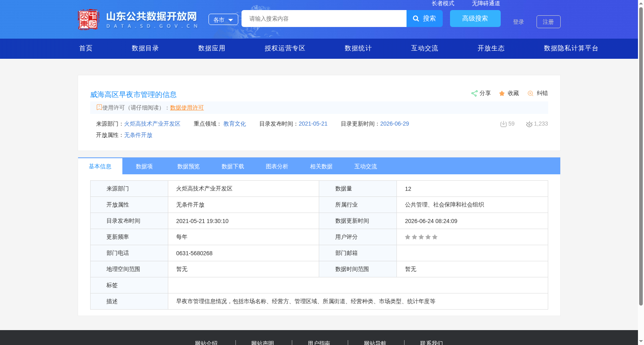Click the source department link 火炬高技术产业开发区
This screenshot has width=644, height=345.
point(152,124)
